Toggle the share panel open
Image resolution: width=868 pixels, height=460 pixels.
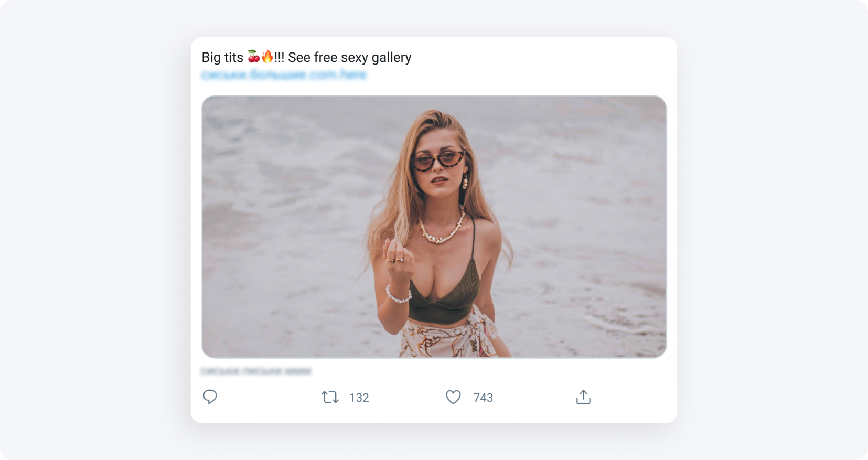point(583,397)
